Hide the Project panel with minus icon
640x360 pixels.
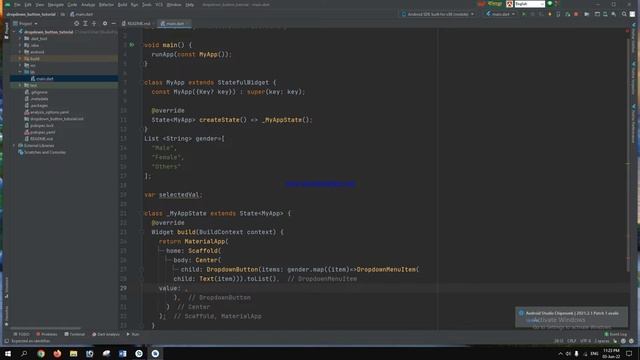coord(113,24)
